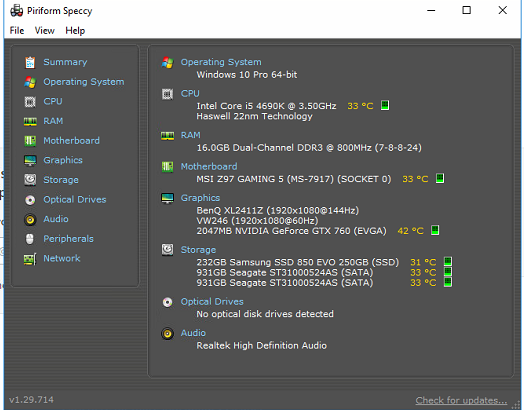Click 'No optical disk drives detected' text
Screen dimensions: 524x410
tap(265, 314)
